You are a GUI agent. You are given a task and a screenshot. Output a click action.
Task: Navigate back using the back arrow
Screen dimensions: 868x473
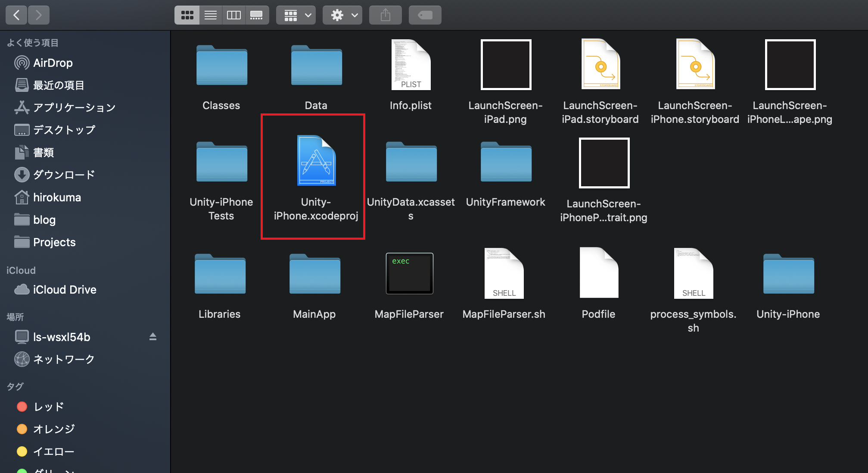(x=16, y=15)
